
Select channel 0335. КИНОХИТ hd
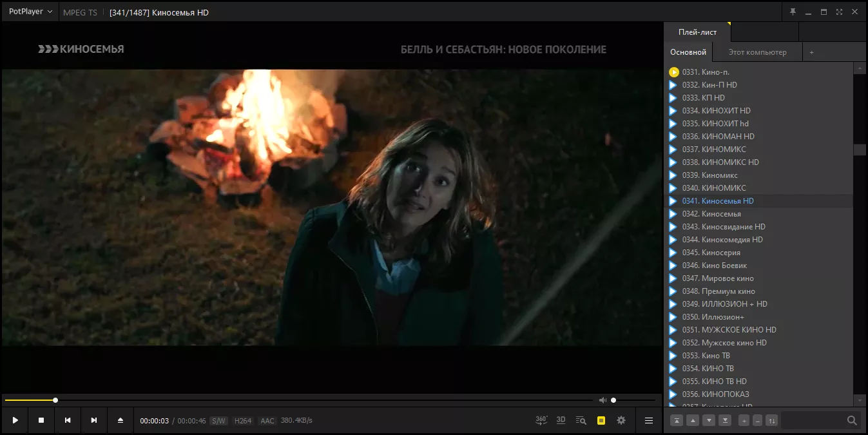(758, 124)
